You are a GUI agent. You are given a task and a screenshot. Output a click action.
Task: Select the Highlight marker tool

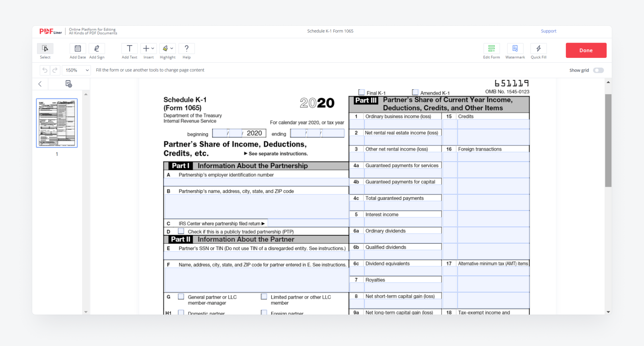pyautogui.click(x=165, y=48)
